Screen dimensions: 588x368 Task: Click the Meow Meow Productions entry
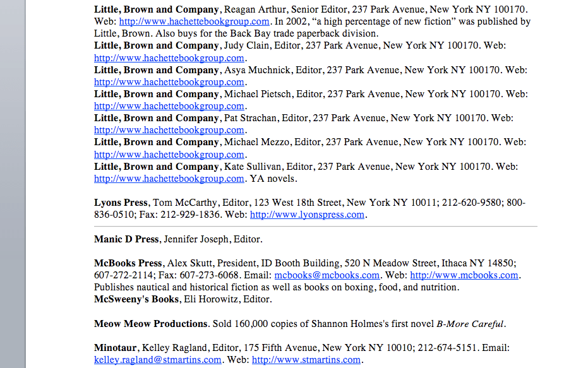pyautogui.click(x=149, y=323)
